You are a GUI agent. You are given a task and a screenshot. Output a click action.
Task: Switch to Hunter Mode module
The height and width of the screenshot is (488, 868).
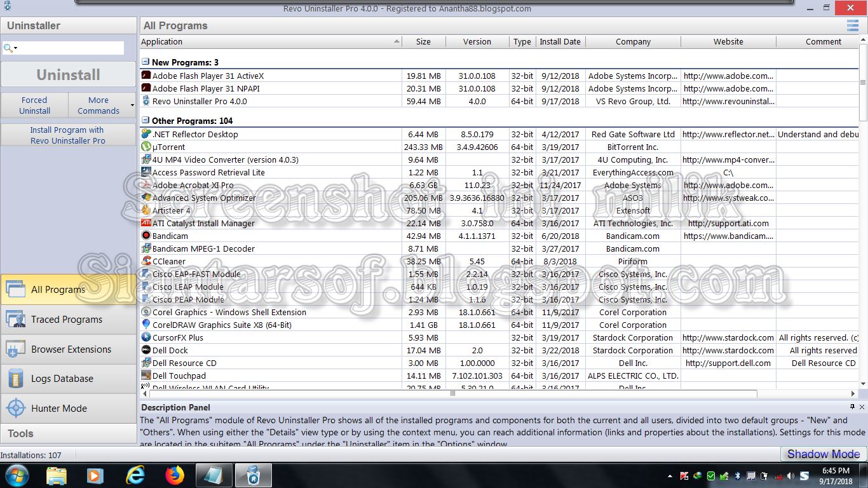tap(69, 408)
